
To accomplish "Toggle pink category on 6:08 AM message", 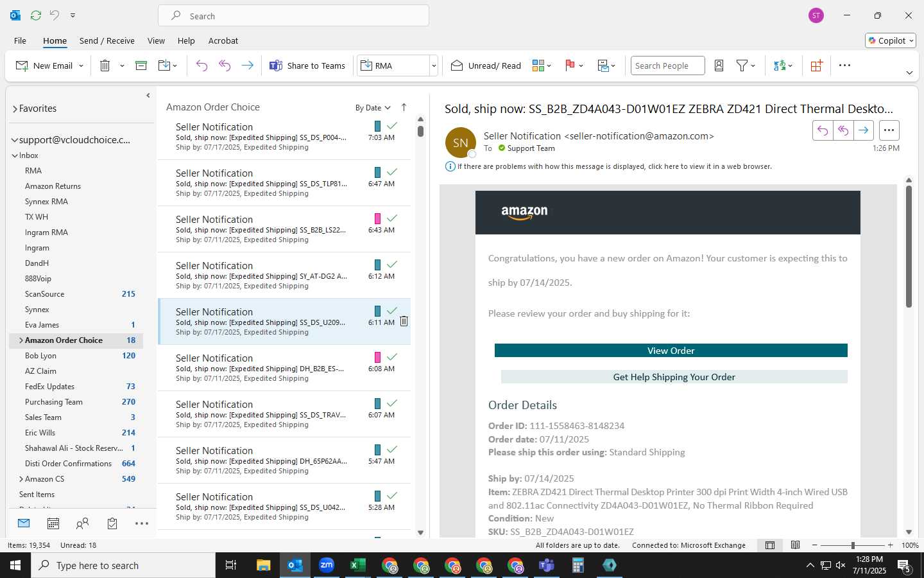I will click(x=377, y=357).
